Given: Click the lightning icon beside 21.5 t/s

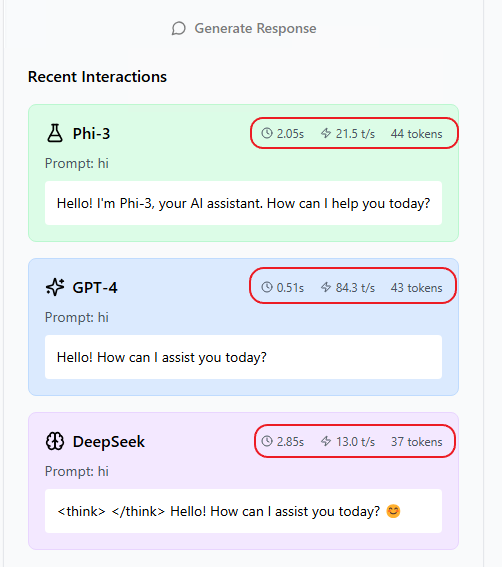Looking at the screenshot, I should (x=326, y=133).
